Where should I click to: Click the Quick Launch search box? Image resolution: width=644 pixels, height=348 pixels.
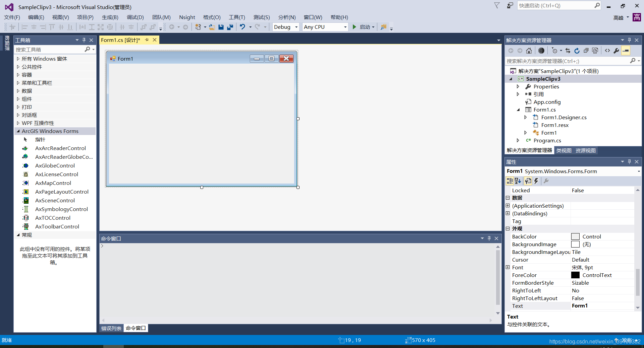[x=556, y=6]
